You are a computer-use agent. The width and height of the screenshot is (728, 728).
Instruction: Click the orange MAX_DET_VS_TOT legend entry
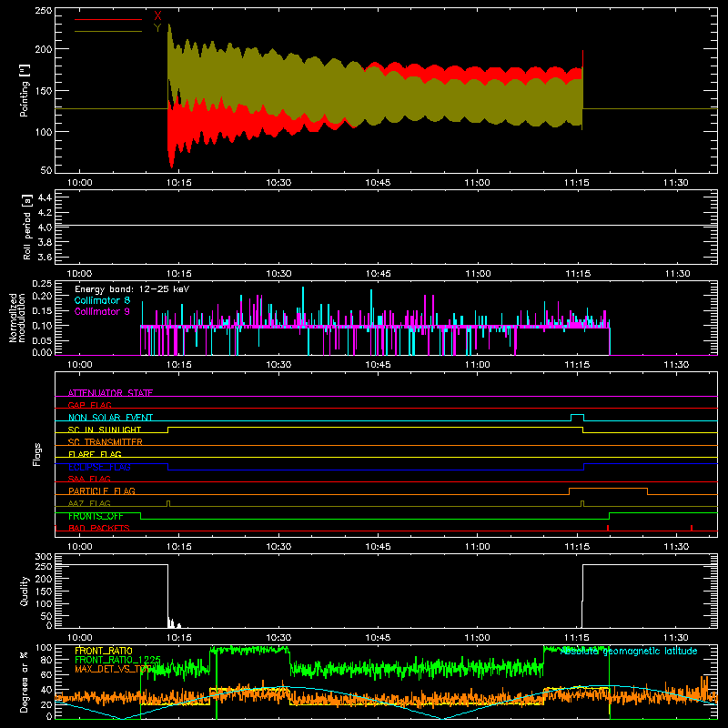pos(114,669)
